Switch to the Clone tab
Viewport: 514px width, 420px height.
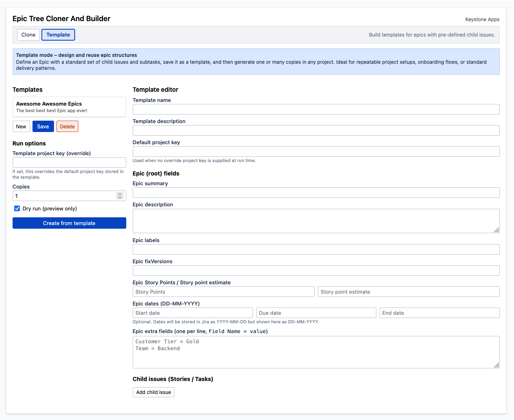(x=28, y=35)
